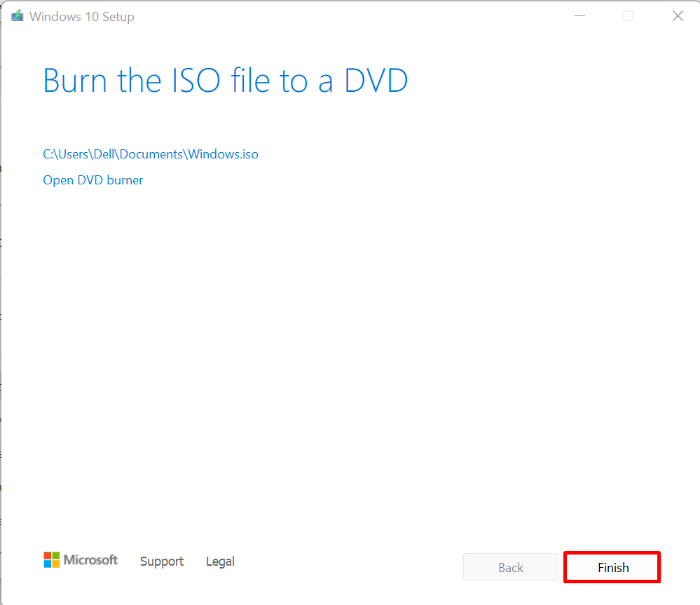
Task: Click the Windows 10 Setup title bar icon
Action: pyautogui.click(x=18, y=16)
